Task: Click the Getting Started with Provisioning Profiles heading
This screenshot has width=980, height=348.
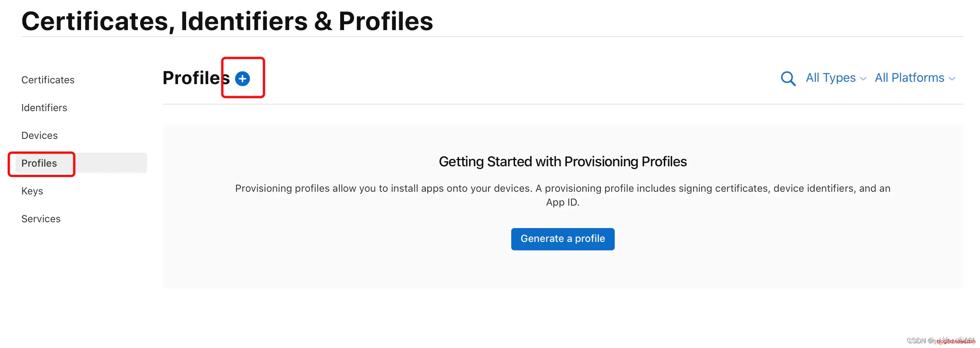Action: tap(563, 162)
